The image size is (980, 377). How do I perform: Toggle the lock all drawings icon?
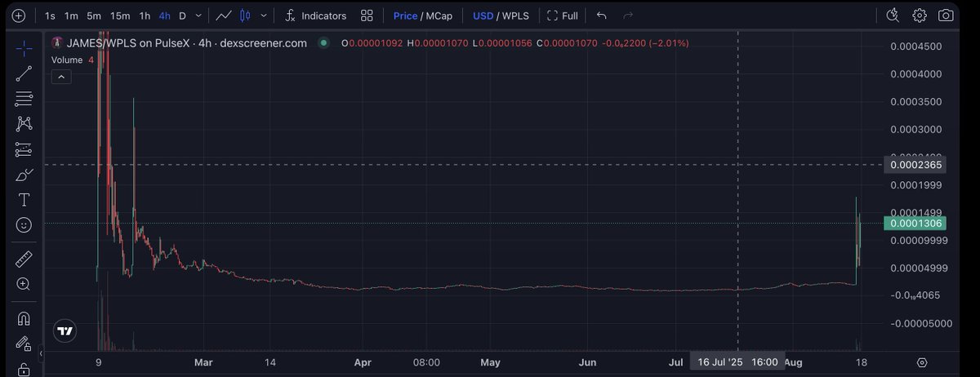(x=24, y=369)
